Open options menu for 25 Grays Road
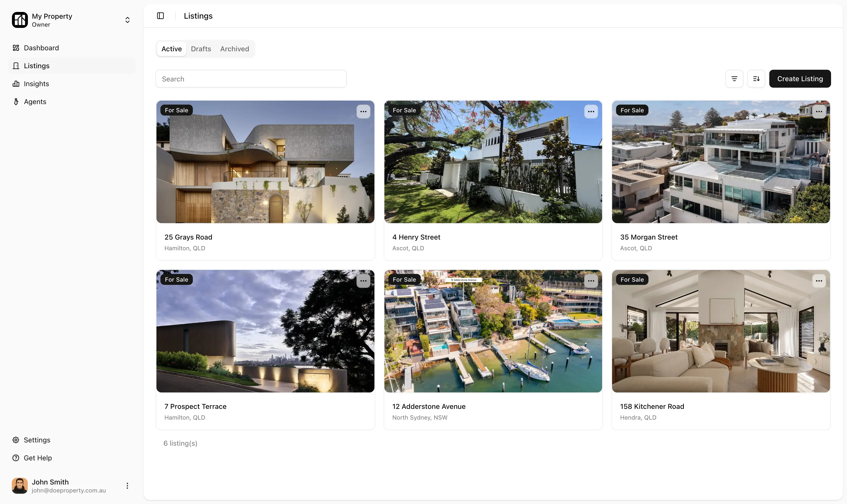Viewport: 847px width, 504px height. pyautogui.click(x=363, y=112)
